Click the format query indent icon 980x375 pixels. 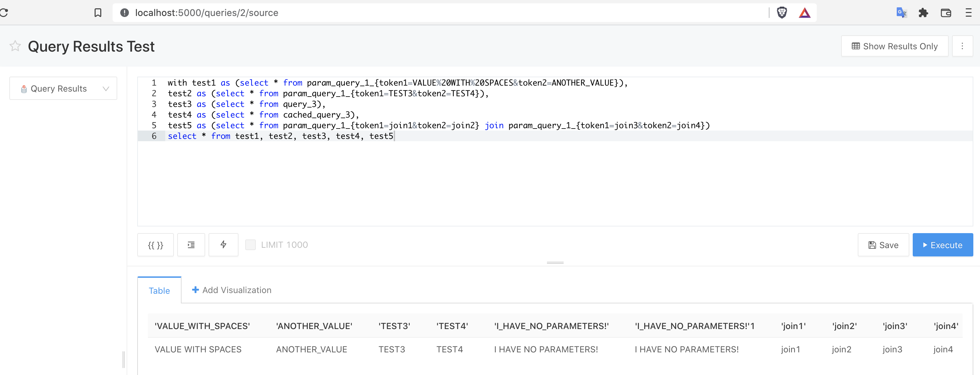click(191, 245)
